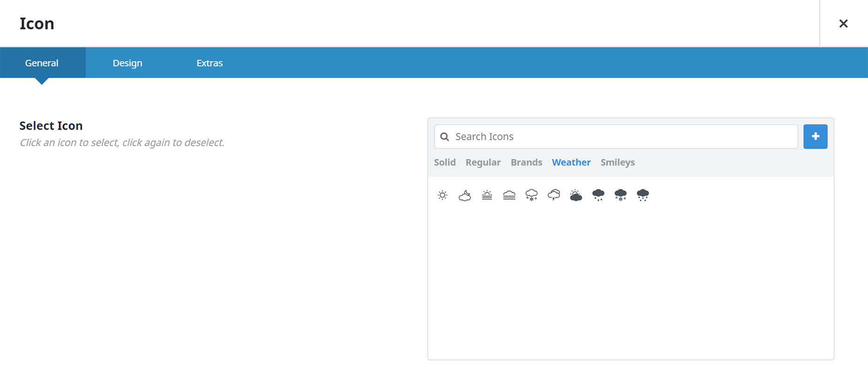868x378 pixels.
Task: Open the Smileys icon category
Action: click(x=617, y=162)
